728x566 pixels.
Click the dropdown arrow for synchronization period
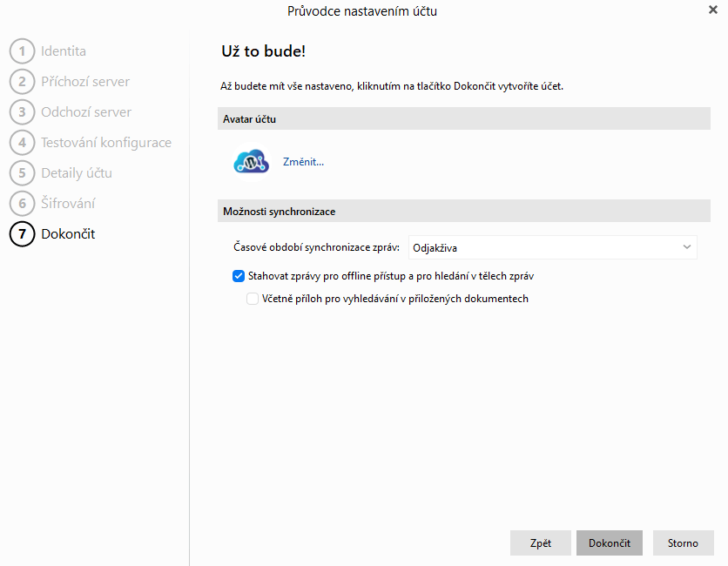pos(687,247)
